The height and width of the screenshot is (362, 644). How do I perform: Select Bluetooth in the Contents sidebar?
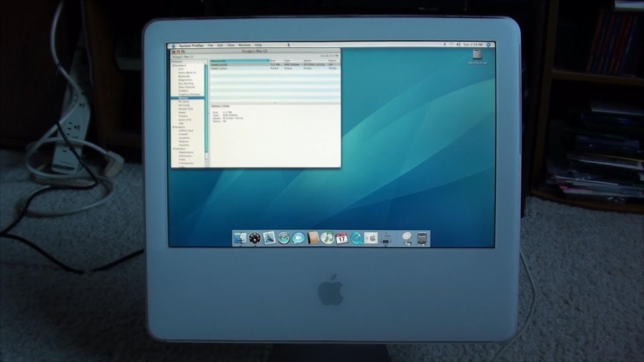[184, 76]
